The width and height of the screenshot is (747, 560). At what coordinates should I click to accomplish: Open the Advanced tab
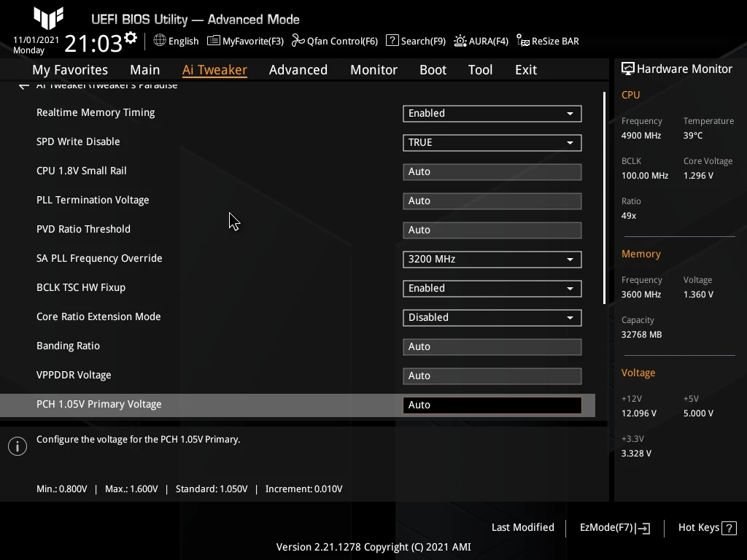click(x=298, y=70)
